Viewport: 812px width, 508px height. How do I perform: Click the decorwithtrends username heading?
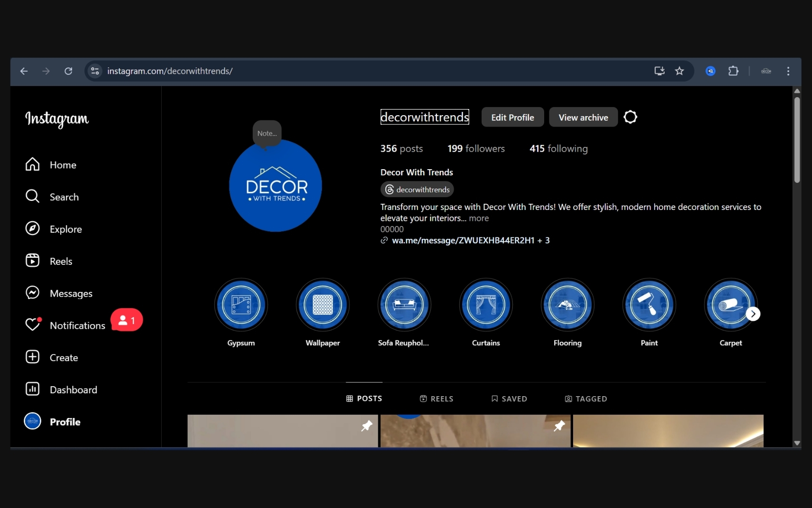click(x=425, y=117)
